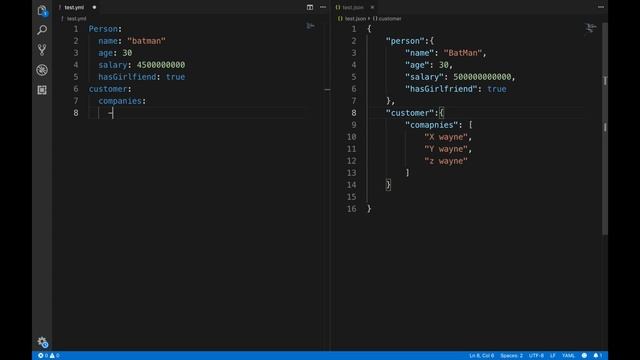Click 'hasGirlfriend: true' in YAML editor
The width and height of the screenshot is (640, 360).
pos(142,77)
